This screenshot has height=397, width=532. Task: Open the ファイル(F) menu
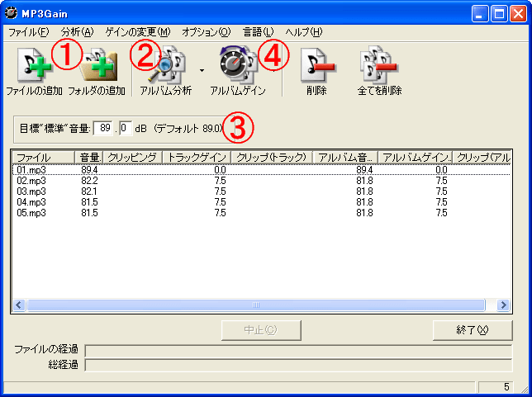[28, 32]
